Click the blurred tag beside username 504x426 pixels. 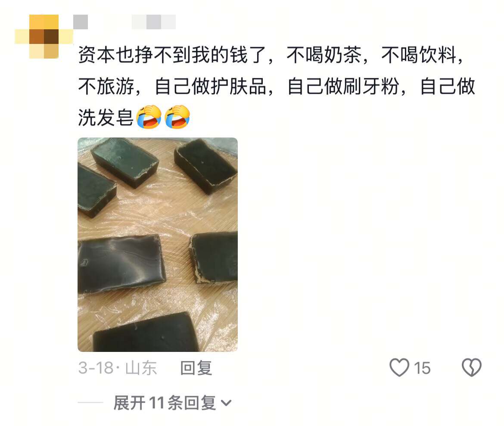tap(154, 22)
